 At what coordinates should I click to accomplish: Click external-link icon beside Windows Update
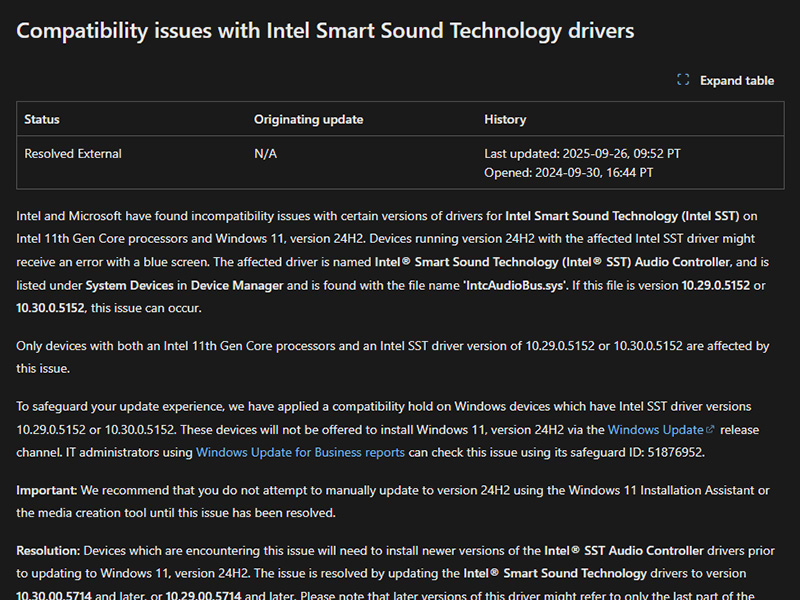(x=710, y=429)
